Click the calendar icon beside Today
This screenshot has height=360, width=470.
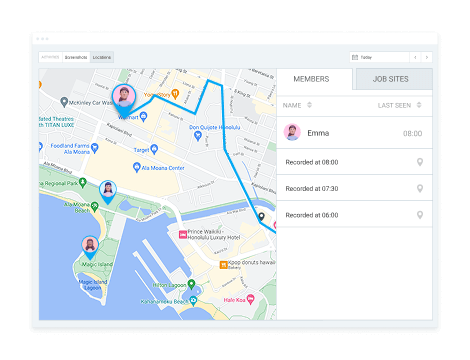(x=355, y=57)
